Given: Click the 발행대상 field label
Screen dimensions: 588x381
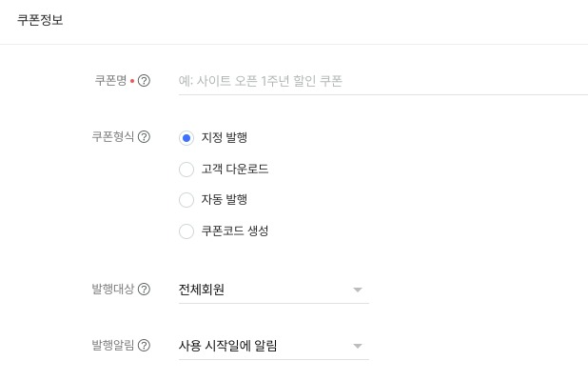Looking at the screenshot, I should pos(113,290).
